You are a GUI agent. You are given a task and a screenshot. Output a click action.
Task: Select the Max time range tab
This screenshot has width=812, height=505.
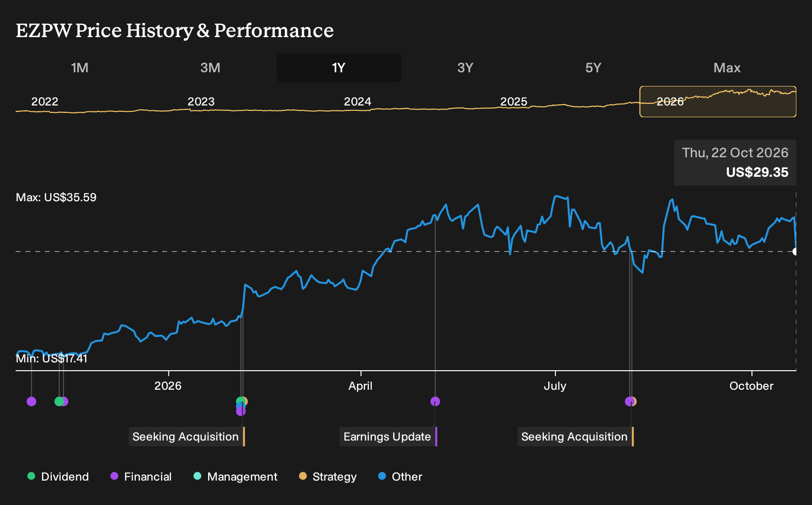pos(727,67)
